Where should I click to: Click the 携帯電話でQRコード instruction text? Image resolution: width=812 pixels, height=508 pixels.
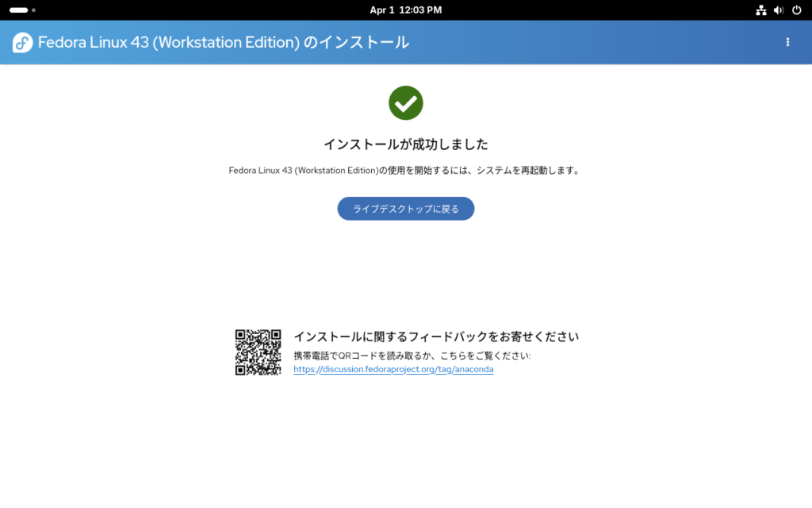point(412,356)
